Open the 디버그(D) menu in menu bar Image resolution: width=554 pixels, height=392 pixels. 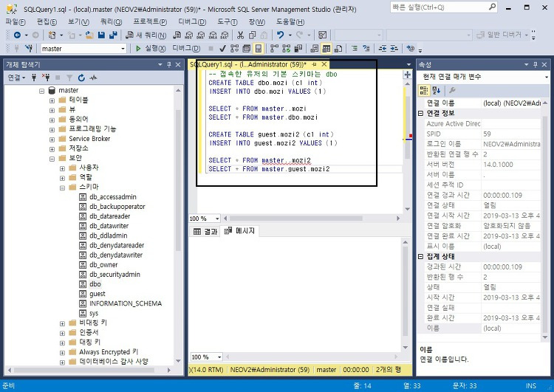192,22
